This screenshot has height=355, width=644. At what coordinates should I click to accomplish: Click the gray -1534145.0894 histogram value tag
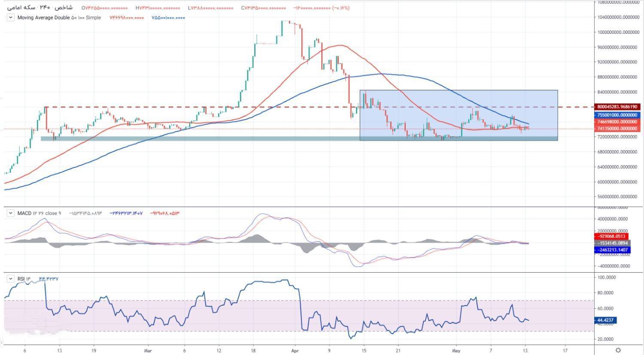611,243
